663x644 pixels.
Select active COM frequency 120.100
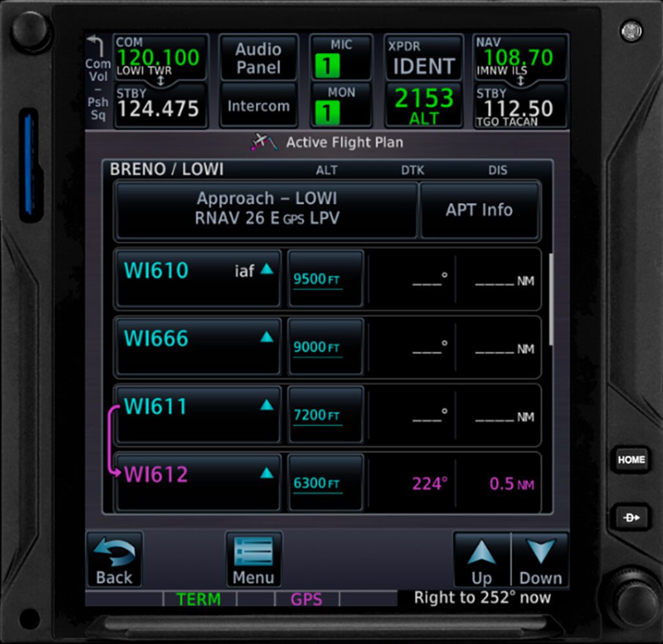[161, 57]
